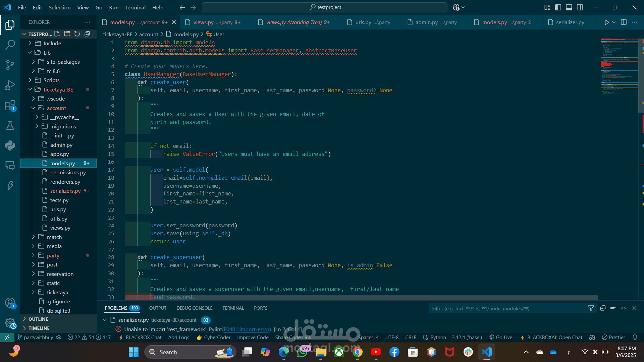Click Refresh Explorer icon
This screenshot has height=362, width=644.
click(77, 34)
